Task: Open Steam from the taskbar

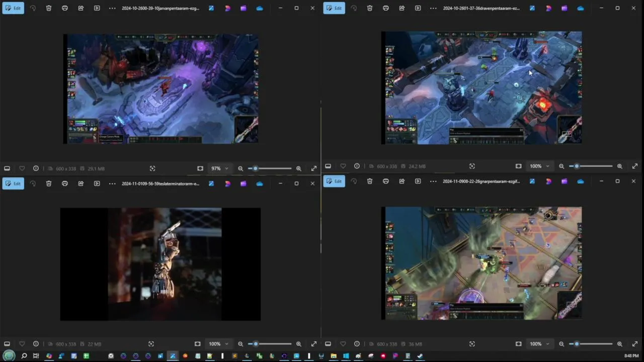Action: pos(420,356)
